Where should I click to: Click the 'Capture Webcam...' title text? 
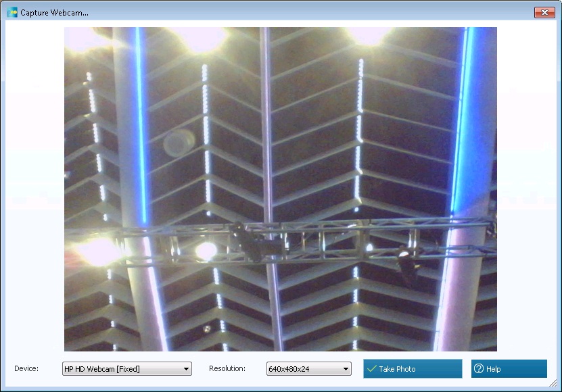[x=54, y=13]
